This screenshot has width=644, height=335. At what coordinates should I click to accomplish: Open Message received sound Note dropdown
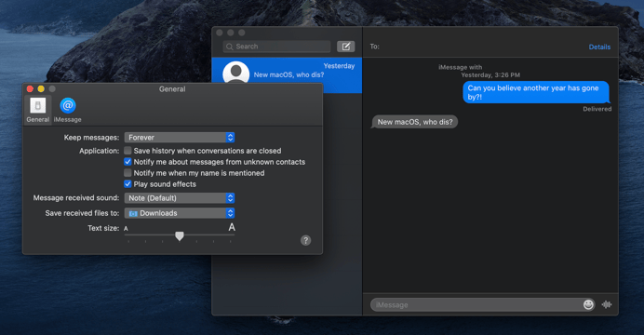pos(180,198)
